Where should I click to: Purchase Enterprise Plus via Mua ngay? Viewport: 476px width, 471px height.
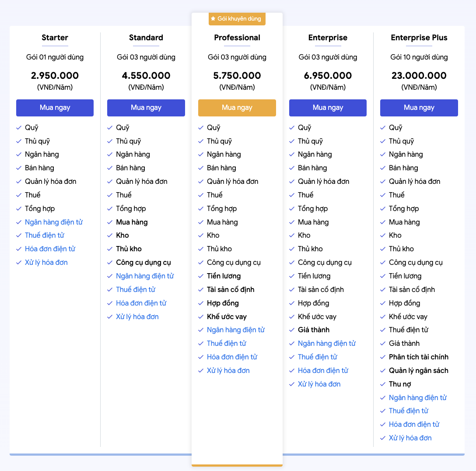(419, 108)
